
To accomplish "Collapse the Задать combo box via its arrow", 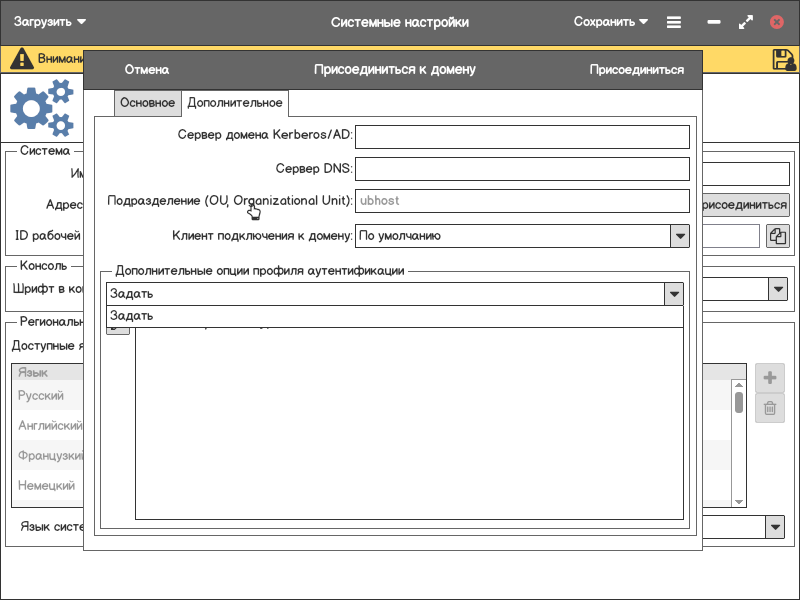I will (x=674, y=294).
